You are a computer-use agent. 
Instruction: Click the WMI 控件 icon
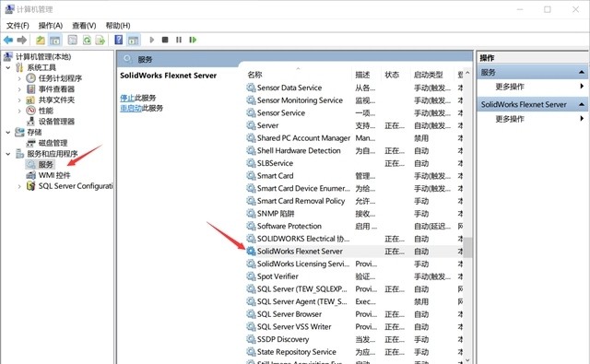(x=30, y=175)
